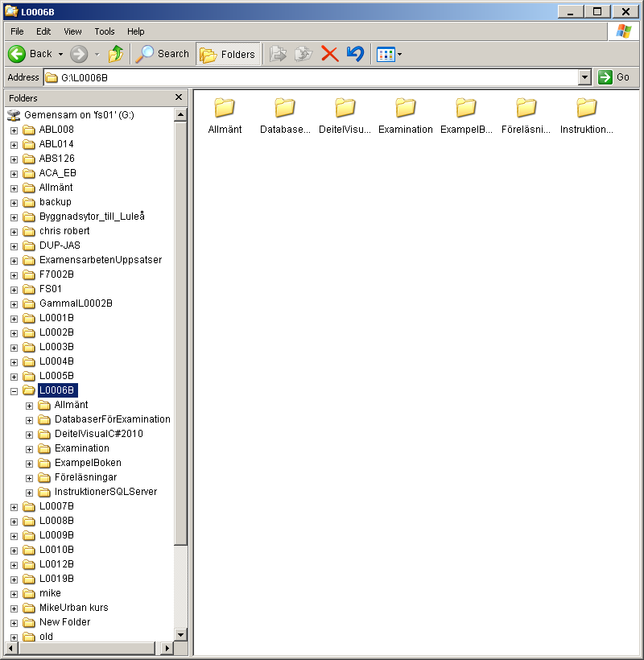This screenshot has width=644, height=660.
Task: Select the DeitelVisu... folder icon in file pane
Action: tap(345, 108)
